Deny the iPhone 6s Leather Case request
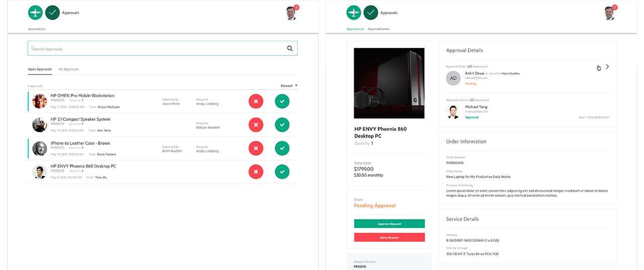 coord(256,148)
